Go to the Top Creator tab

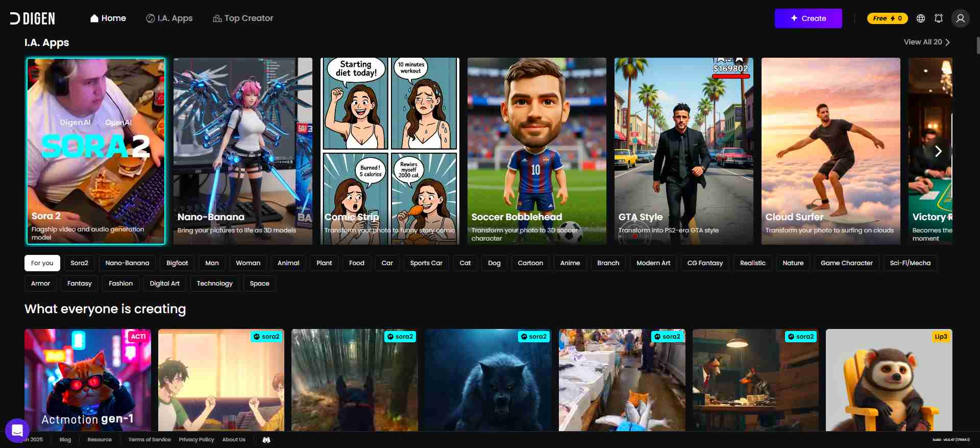tap(243, 18)
